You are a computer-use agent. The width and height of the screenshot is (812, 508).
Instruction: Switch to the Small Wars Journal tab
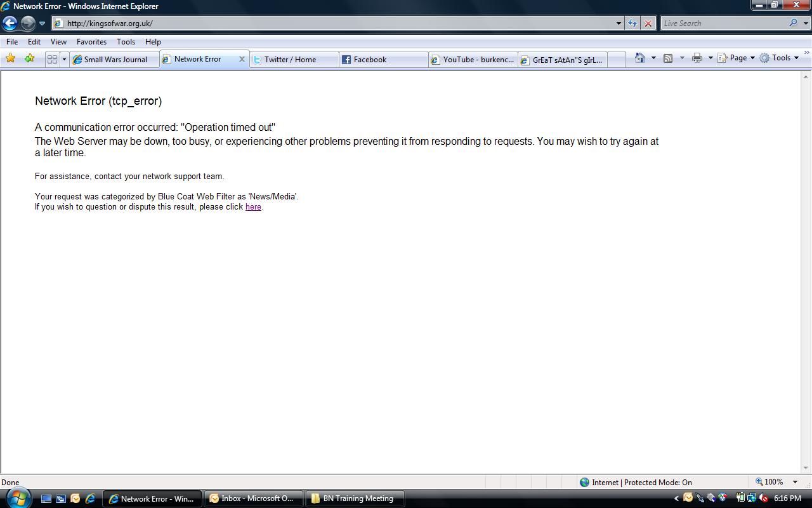click(x=114, y=60)
